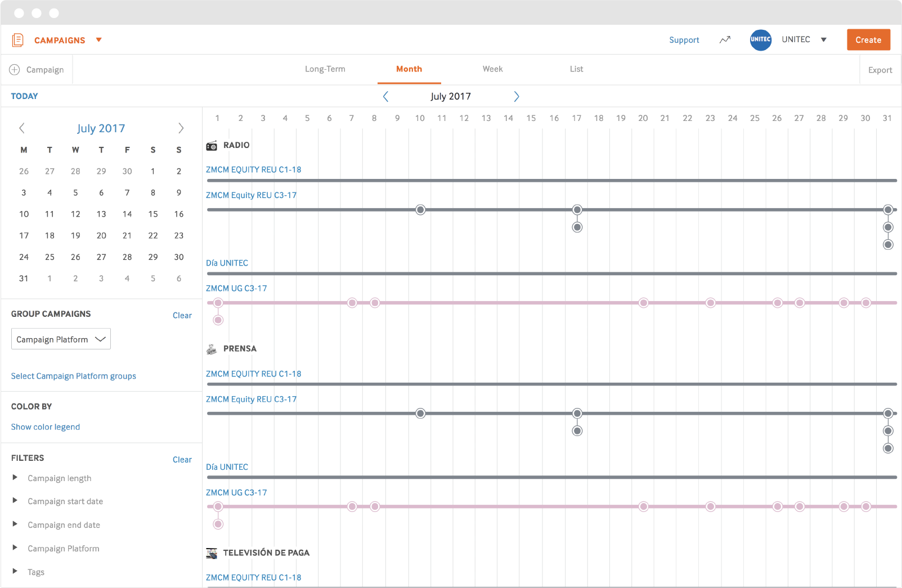Click day 10 marker on PRENSA Equity REU C3-17
The height and width of the screenshot is (588, 902).
pos(420,414)
